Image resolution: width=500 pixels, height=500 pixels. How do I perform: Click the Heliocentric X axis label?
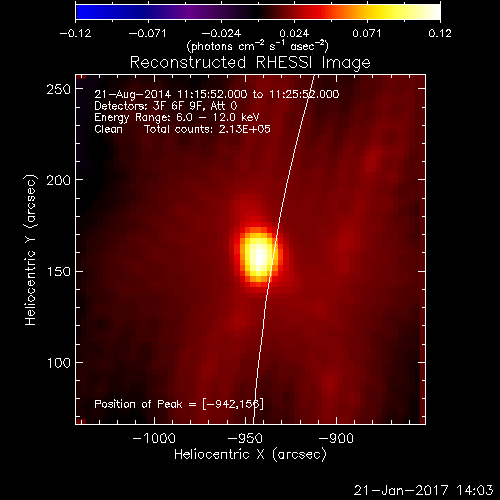click(x=250, y=454)
